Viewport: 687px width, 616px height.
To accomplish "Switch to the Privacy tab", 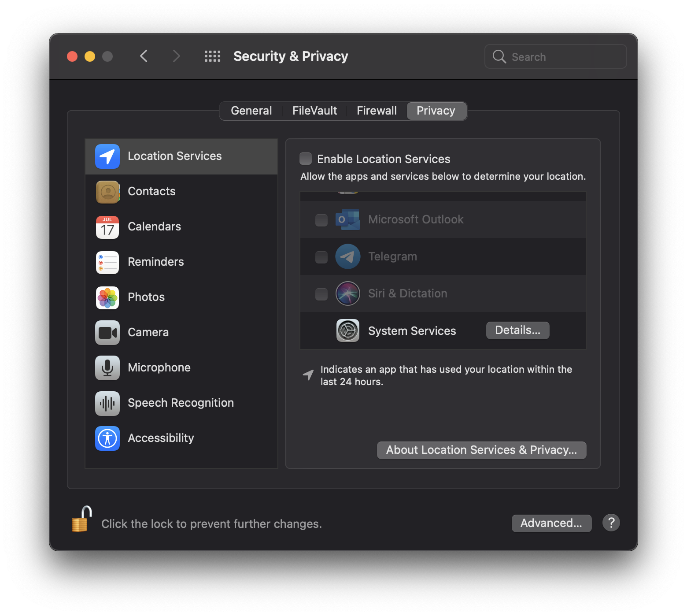I will click(436, 111).
